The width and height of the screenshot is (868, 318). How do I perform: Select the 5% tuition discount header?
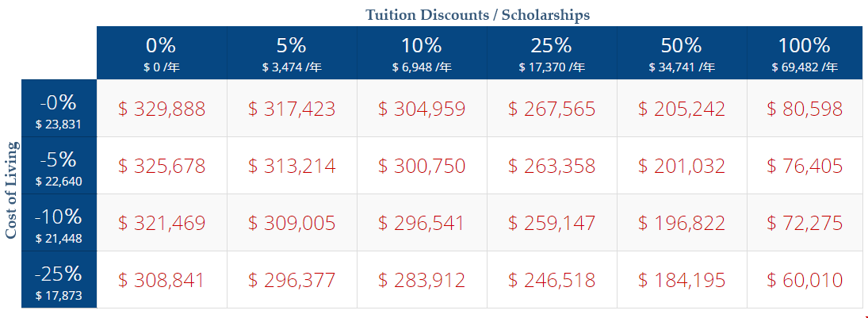click(291, 53)
